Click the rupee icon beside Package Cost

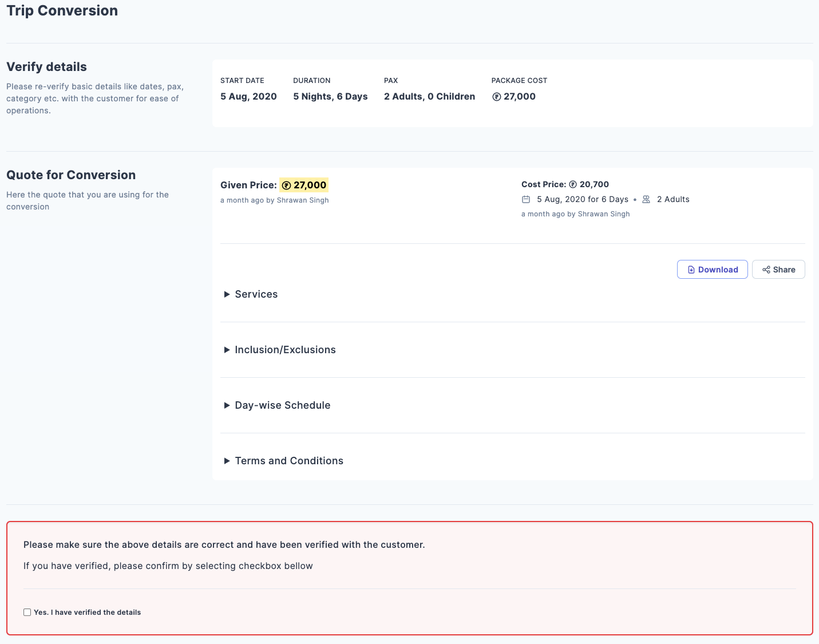click(496, 96)
